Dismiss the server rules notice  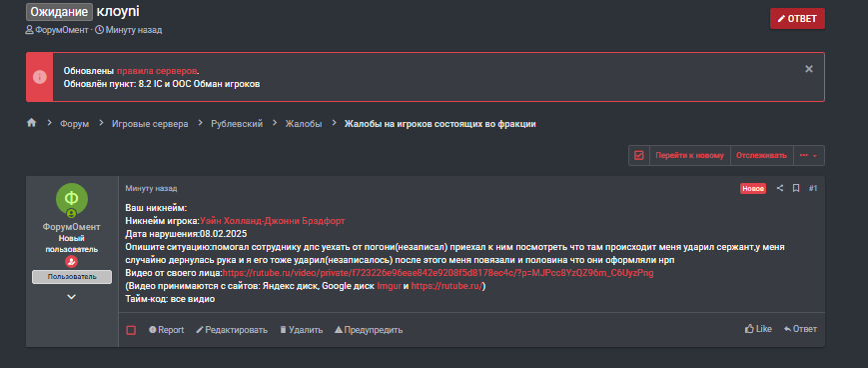(809, 69)
